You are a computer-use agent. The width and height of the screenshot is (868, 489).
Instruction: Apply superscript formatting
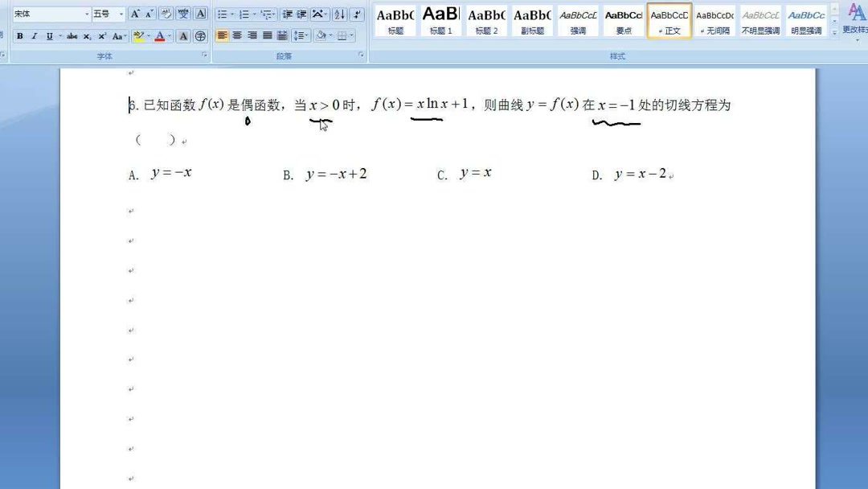pyautogui.click(x=102, y=36)
